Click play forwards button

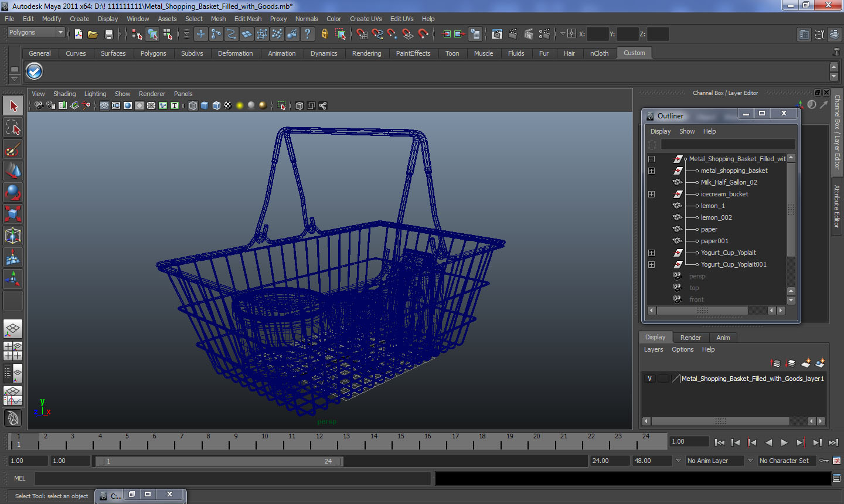pyautogui.click(x=784, y=442)
